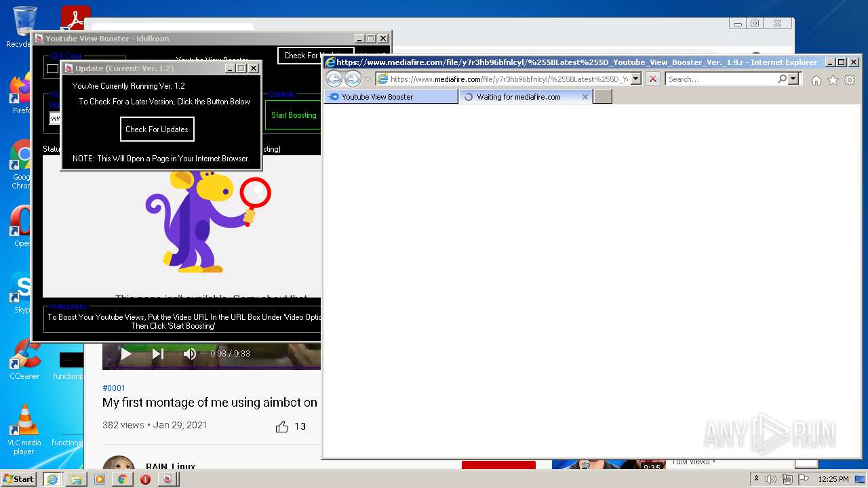The height and width of the screenshot is (488, 868).
Task: Open the Internet Explorer Home icon
Action: (x=816, y=80)
